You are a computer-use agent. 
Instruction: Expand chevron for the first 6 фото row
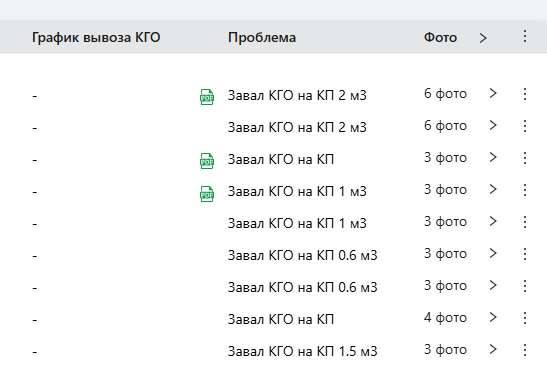point(493,93)
